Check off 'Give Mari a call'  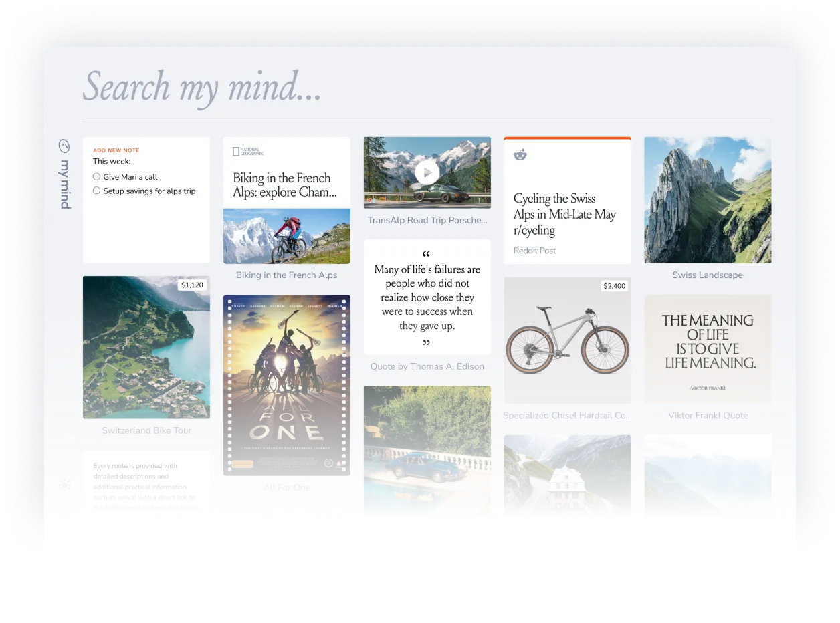pos(96,176)
